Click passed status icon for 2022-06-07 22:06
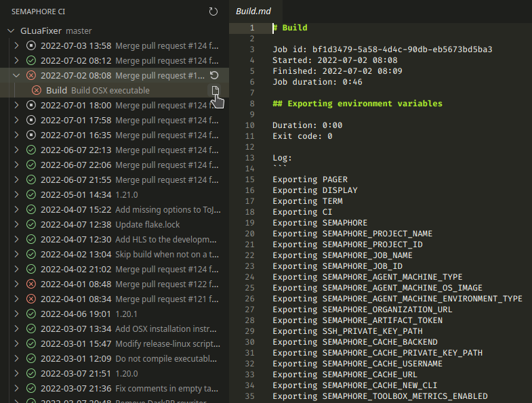The height and width of the screenshot is (403, 532). pos(31,165)
